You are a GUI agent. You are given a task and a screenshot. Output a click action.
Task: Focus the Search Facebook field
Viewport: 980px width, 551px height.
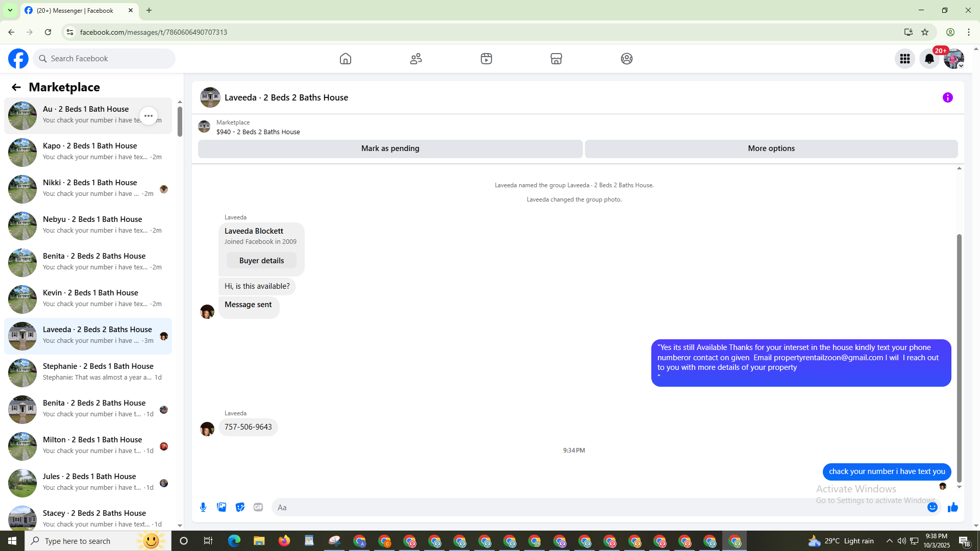pyautogui.click(x=105, y=59)
